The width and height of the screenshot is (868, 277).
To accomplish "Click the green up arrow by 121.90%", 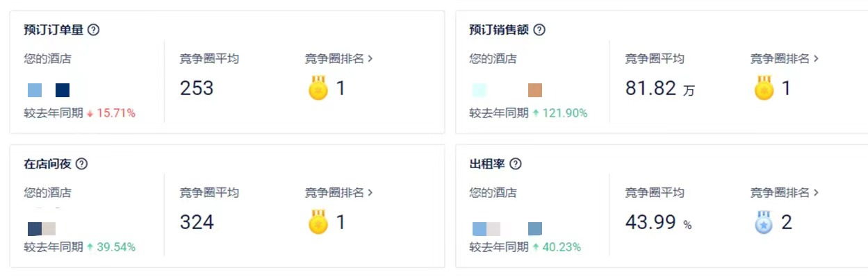I will [536, 113].
